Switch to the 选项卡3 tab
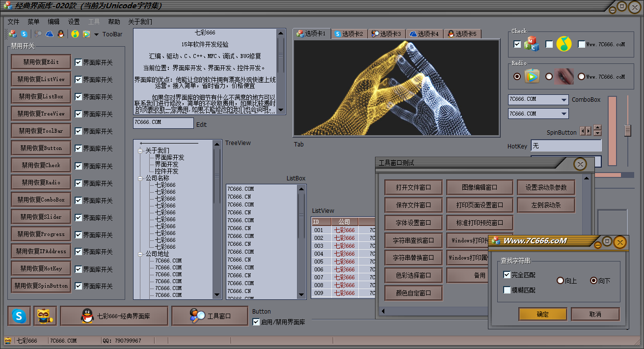Screen dimensions: 644x349 (386, 34)
